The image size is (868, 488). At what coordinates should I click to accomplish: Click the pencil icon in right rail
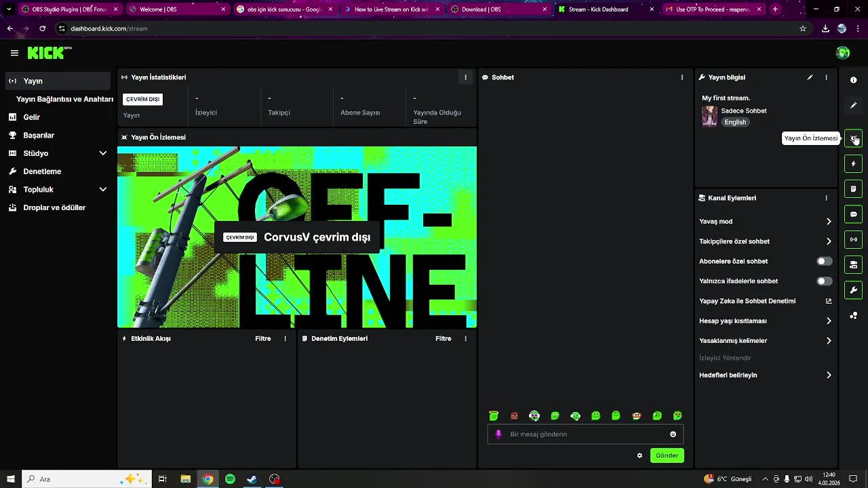click(853, 105)
